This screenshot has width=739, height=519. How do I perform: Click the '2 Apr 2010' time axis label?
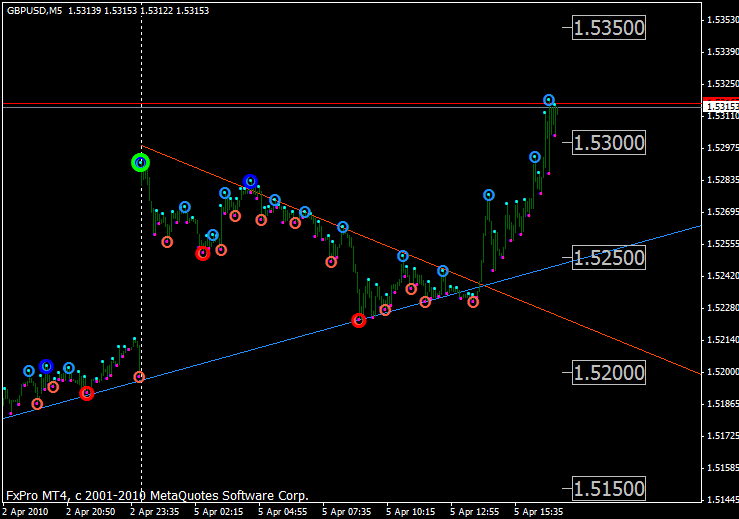pyautogui.click(x=25, y=512)
